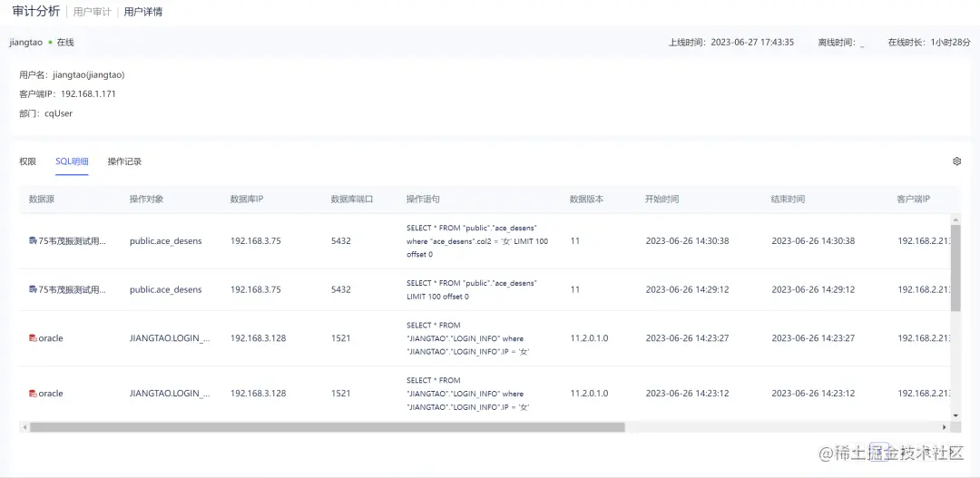Click port 5432 in the 14:30:38 row
Screen dimensions: 980x478
tap(340, 241)
